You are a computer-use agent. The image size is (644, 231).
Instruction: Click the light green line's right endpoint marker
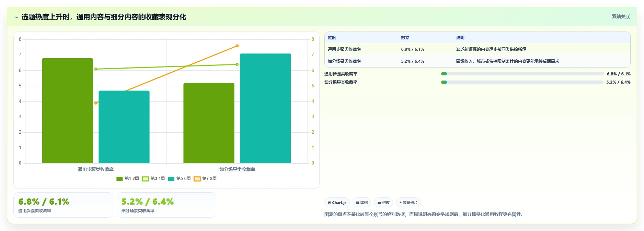(x=237, y=64)
